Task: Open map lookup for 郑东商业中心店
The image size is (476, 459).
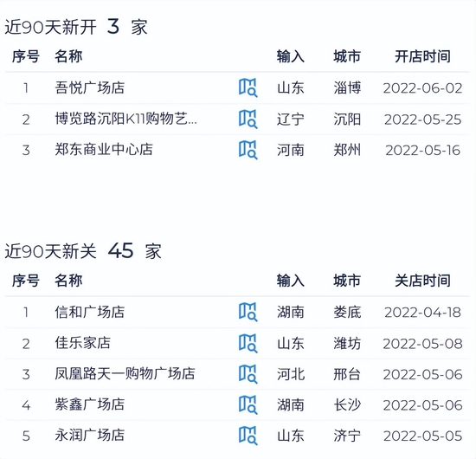Action: pyautogui.click(x=248, y=150)
